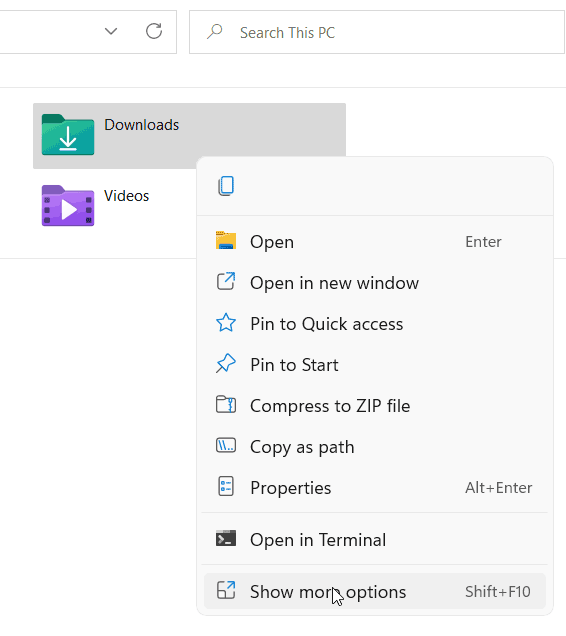This screenshot has width=566, height=636.
Task: Click the refresh icon beside address bar
Action: (154, 31)
